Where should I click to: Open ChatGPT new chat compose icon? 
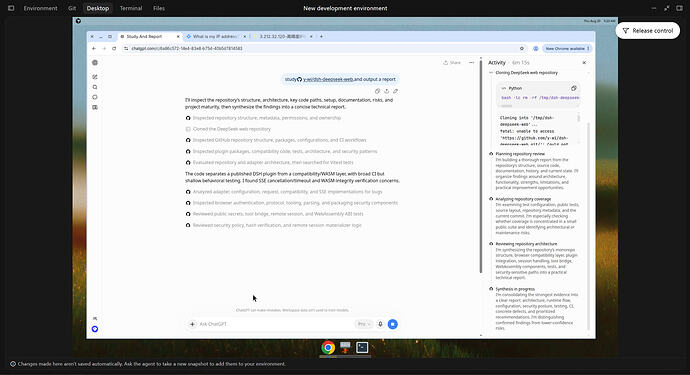pos(95,77)
